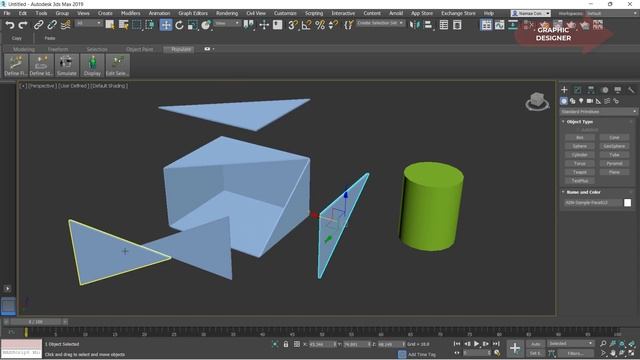Viewport: 640px width, 360px height.
Task: Toggle the ribbon display icon
Action: [486, 25]
